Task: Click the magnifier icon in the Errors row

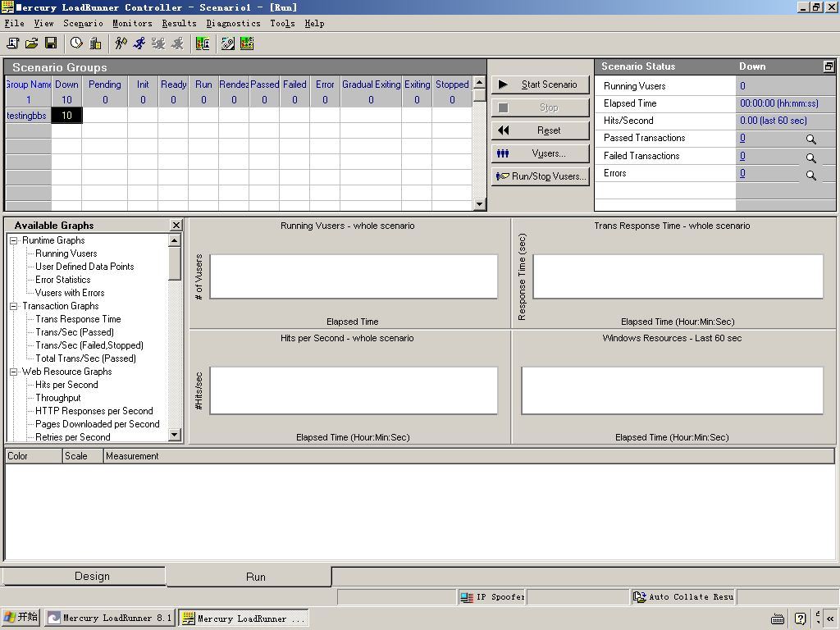Action: pos(810,175)
